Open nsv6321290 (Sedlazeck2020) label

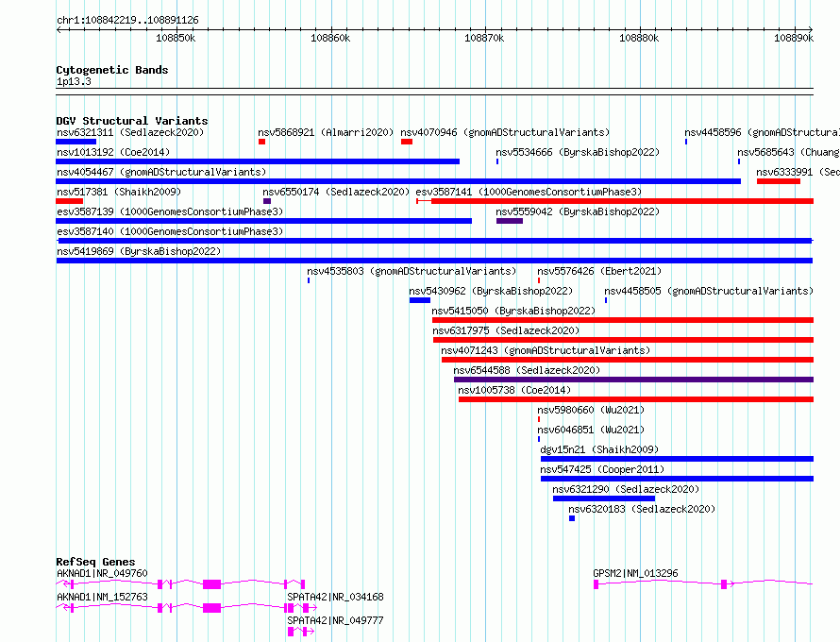pyautogui.click(x=626, y=489)
